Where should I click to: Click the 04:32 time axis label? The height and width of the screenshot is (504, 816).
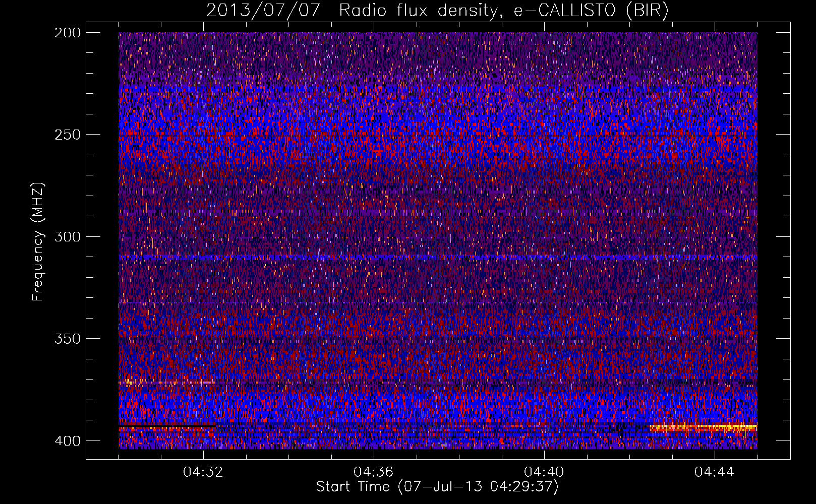click(x=203, y=472)
